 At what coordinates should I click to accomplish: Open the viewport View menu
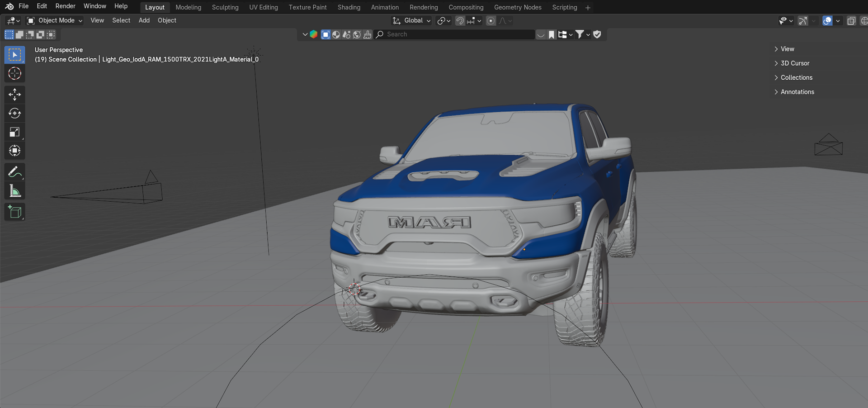coord(97,20)
